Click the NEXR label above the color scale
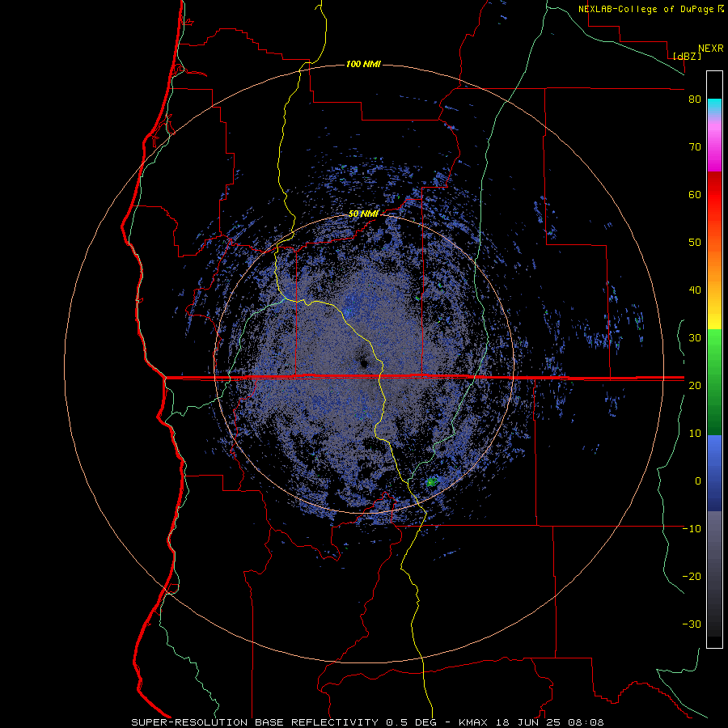728x728 pixels. [x=711, y=49]
